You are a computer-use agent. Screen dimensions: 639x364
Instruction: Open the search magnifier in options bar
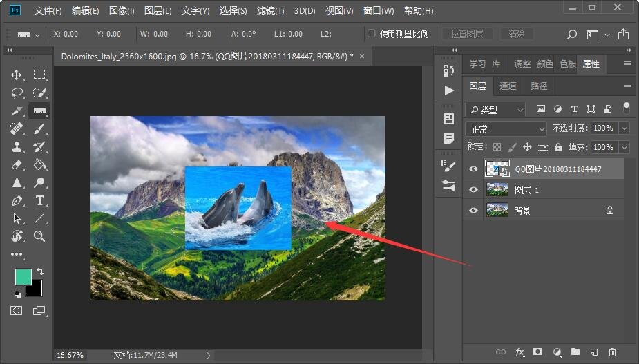click(572, 35)
